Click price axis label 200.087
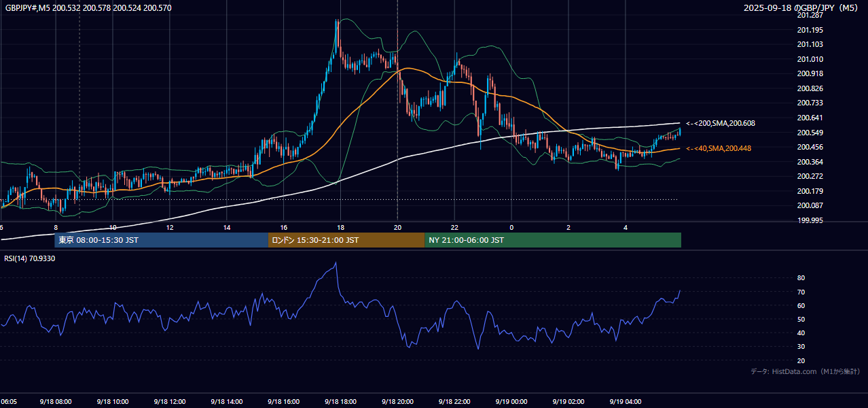 (810, 205)
